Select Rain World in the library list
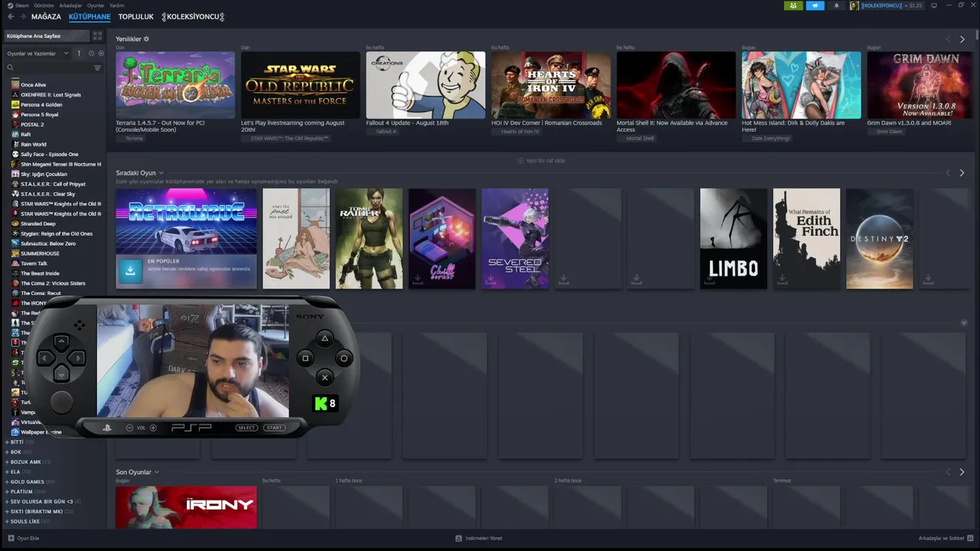Screen dimensions: 980x551 [34, 145]
